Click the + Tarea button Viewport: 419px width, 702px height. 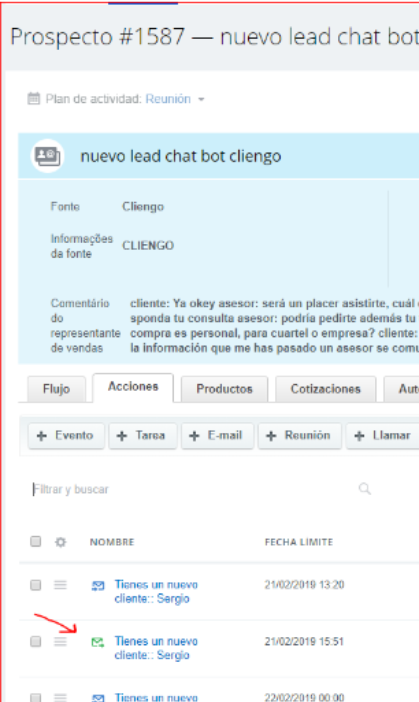(143, 436)
